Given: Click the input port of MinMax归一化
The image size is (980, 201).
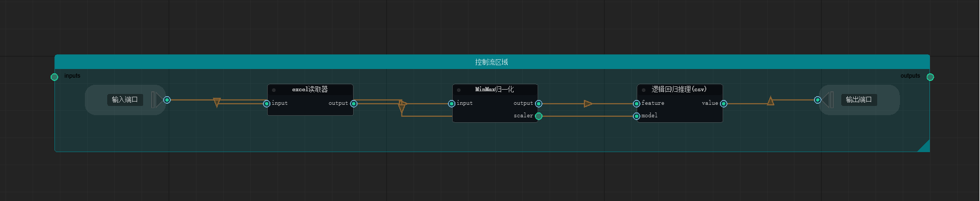Looking at the screenshot, I should click(452, 103).
